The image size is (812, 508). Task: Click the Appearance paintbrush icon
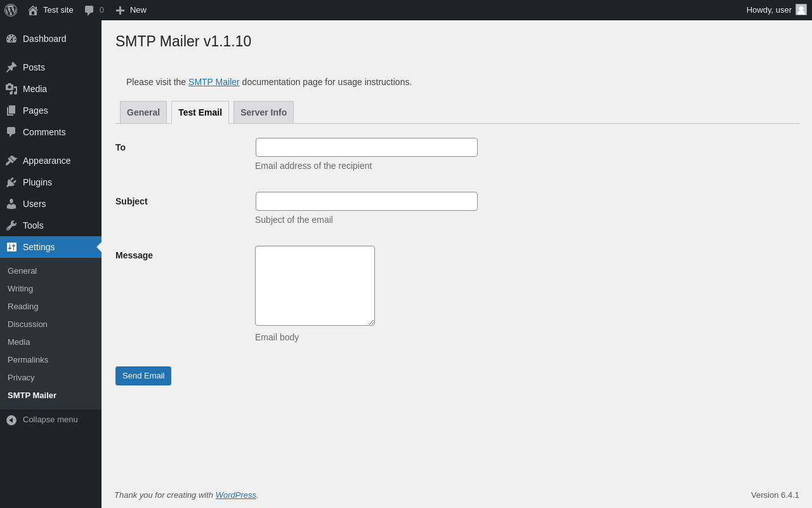(x=11, y=161)
